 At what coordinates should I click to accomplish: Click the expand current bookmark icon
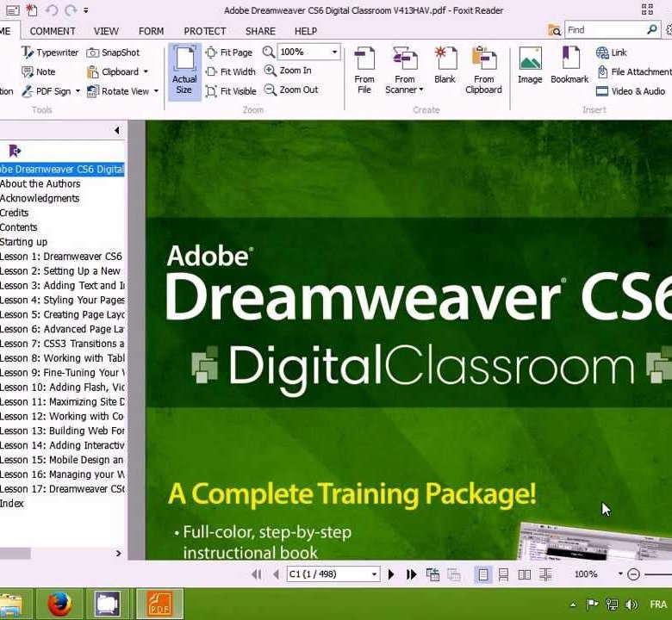click(x=15, y=151)
